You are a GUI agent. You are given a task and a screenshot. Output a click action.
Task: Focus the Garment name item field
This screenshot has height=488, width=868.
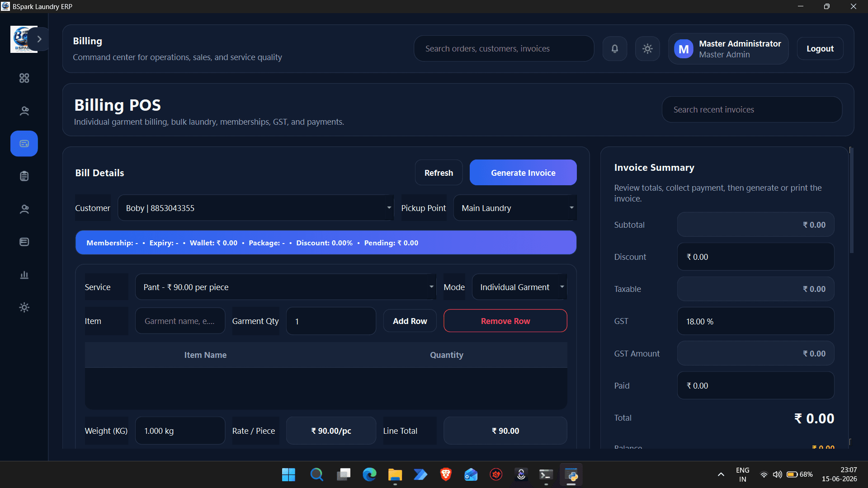coord(180,321)
